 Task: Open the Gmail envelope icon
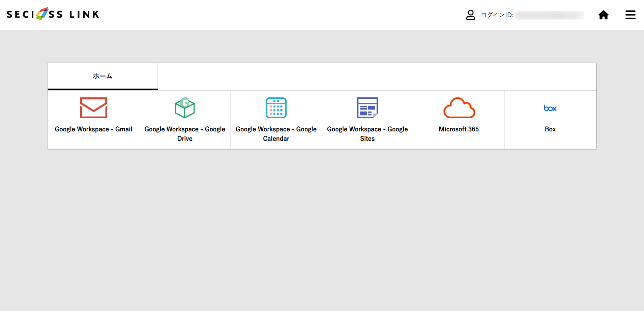click(x=93, y=108)
